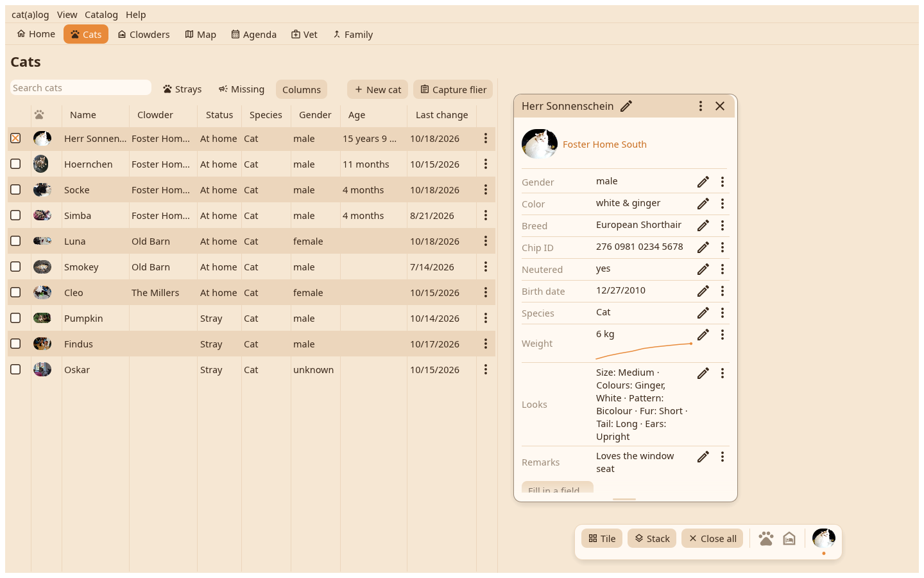924x578 pixels.
Task: Open options menu for Species field
Action: (723, 313)
